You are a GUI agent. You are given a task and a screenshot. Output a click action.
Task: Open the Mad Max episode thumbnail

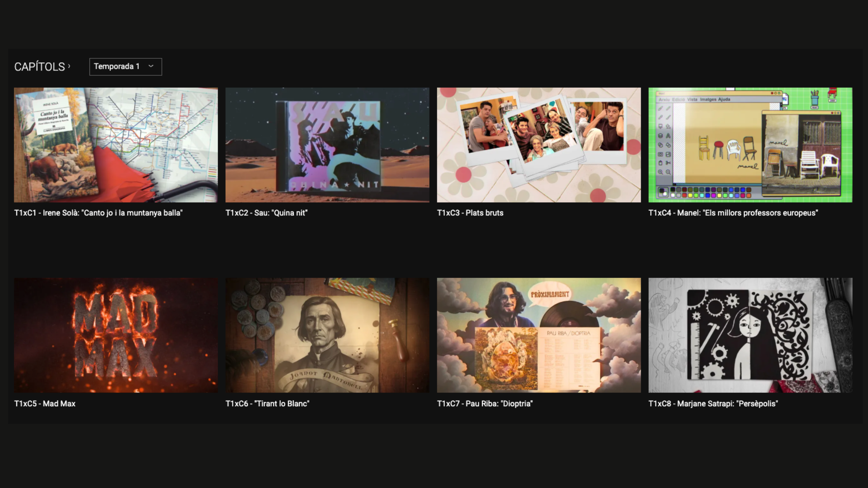pyautogui.click(x=116, y=335)
